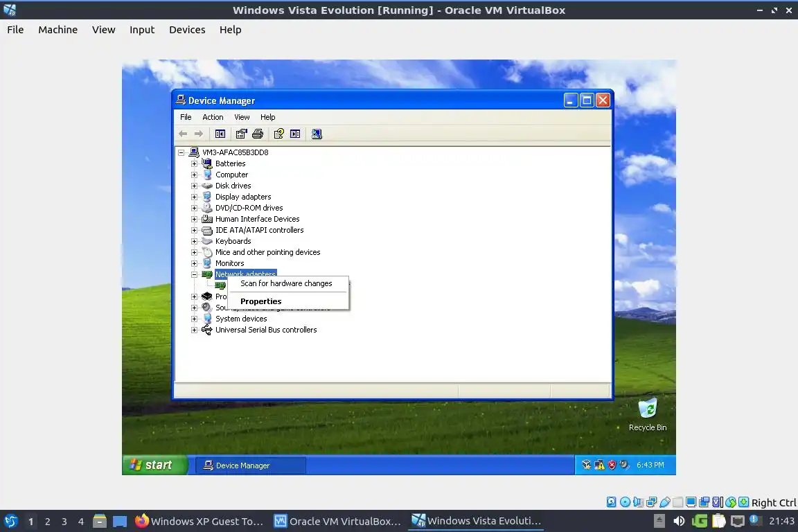This screenshot has width=798, height=532.
Task: Open Device Manager's File menu
Action: (x=186, y=117)
